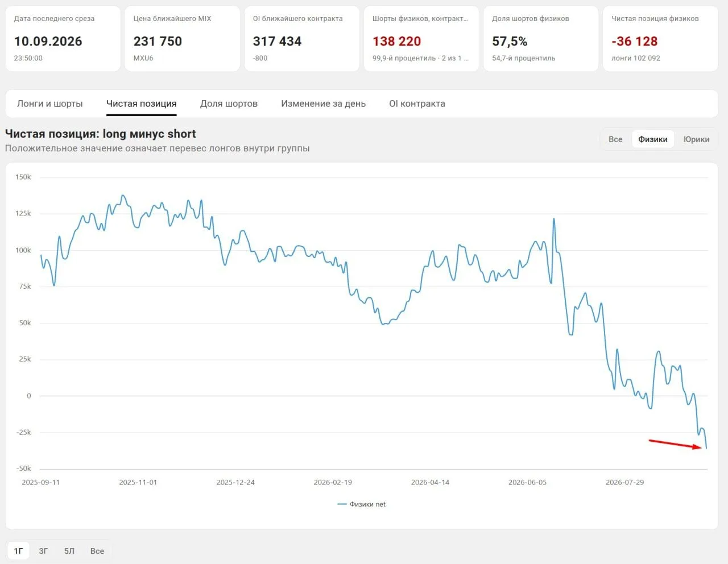
Task: Toggle the Физики net legend series
Action: [362, 504]
